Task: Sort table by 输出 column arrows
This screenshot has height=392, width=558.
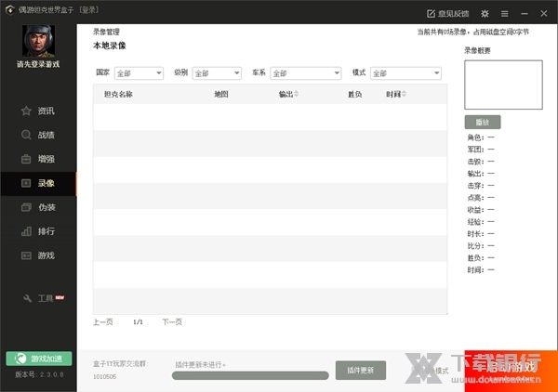Action: tap(296, 94)
